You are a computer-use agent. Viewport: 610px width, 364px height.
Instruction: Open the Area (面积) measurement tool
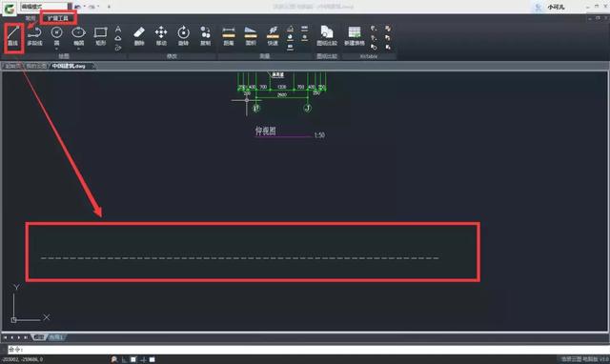(x=251, y=36)
